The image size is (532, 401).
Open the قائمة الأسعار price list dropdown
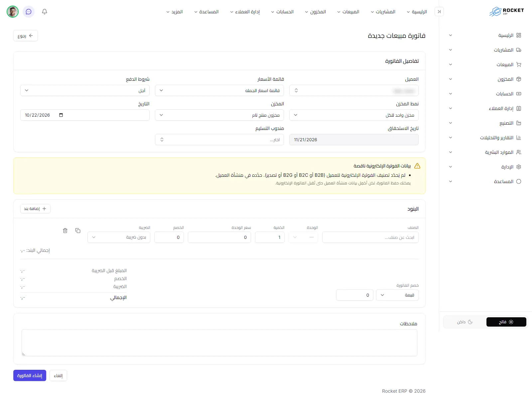(x=219, y=90)
